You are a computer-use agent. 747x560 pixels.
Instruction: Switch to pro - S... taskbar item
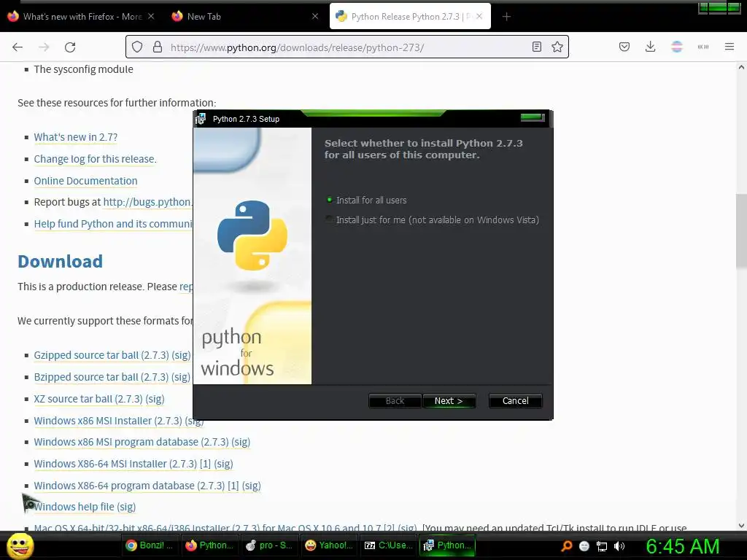pyautogui.click(x=268, y=545)
